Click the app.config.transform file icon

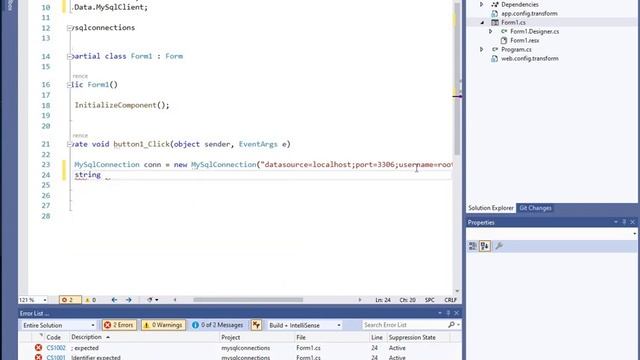pos(495,13)
